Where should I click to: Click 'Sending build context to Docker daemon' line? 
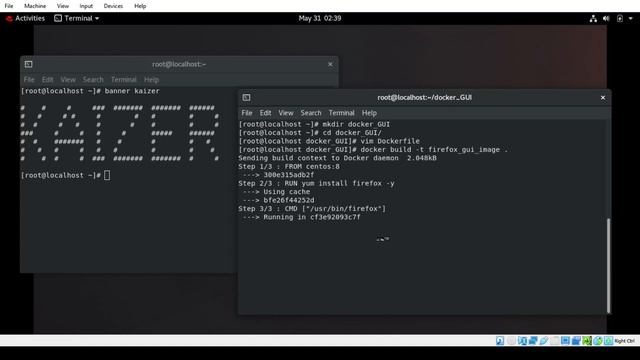[338, 158]
